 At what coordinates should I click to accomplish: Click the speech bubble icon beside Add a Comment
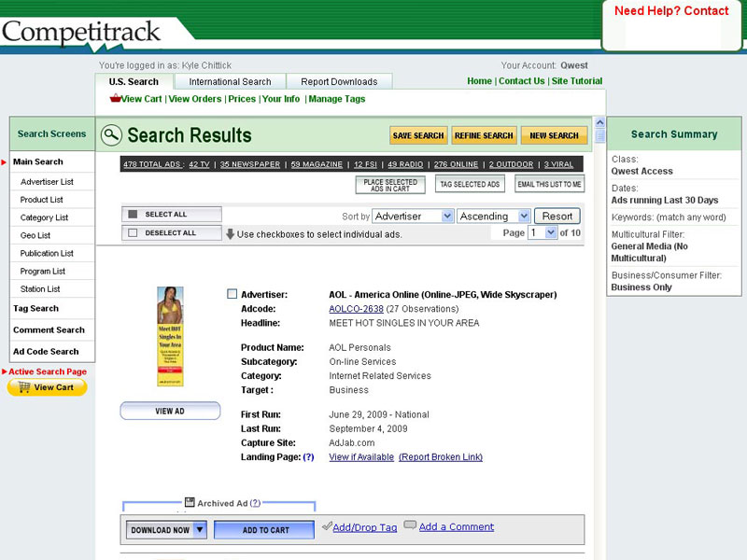pos(410,525)
